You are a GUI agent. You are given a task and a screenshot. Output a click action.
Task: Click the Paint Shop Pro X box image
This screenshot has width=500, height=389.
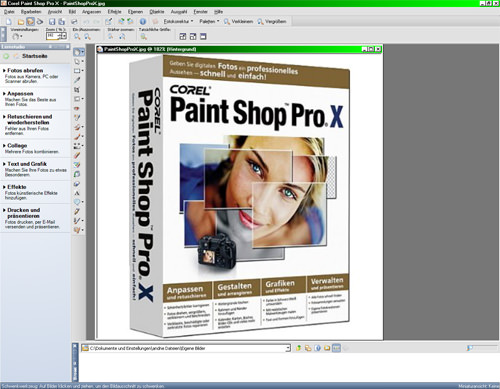click(239, 197)
